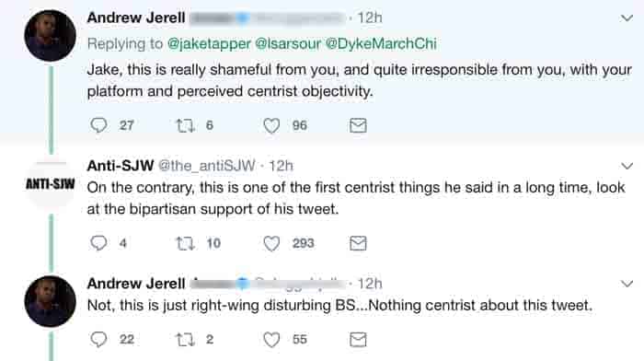Open @jaketapper profile link
This screenshot has height=361, width=644.
[209, 43]
